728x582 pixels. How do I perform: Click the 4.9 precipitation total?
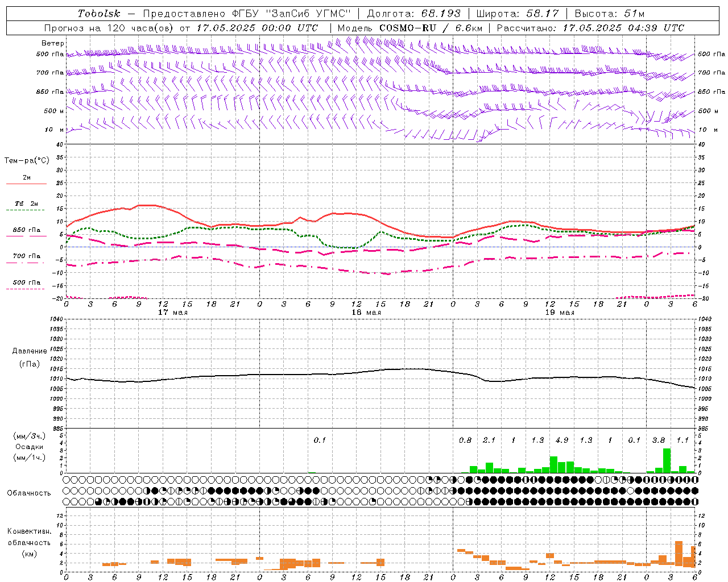coord(562,440)
